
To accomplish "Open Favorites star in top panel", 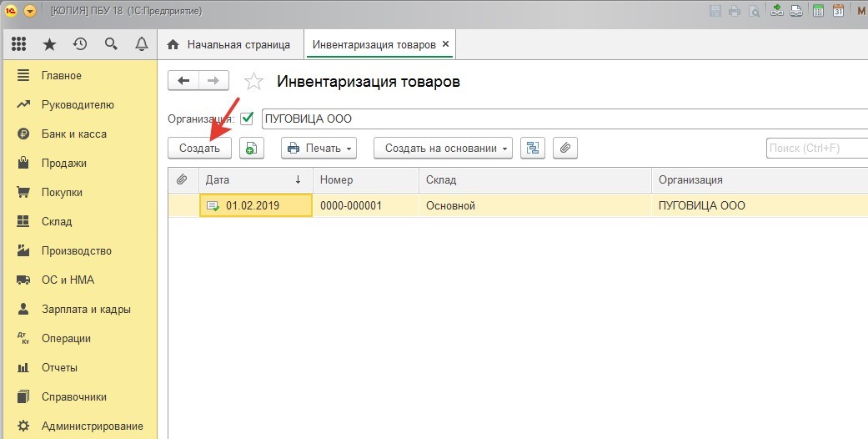I will pos(49,44).
